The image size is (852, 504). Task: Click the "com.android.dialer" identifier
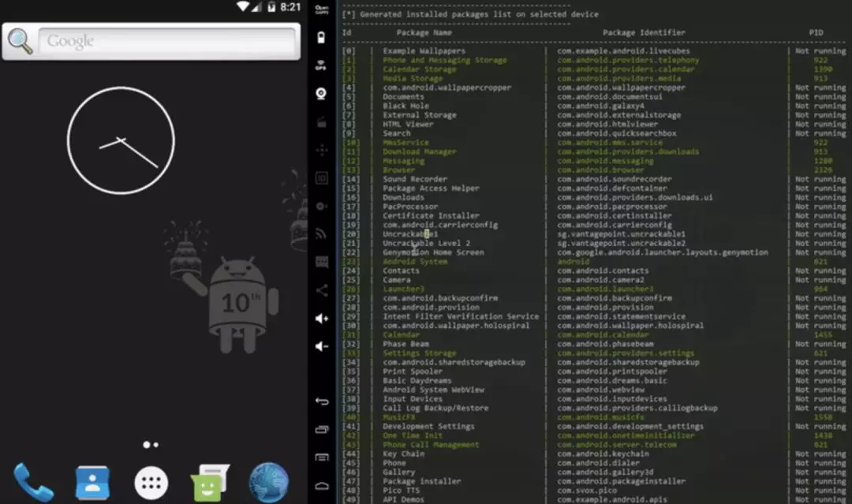(x=598, y=463)
